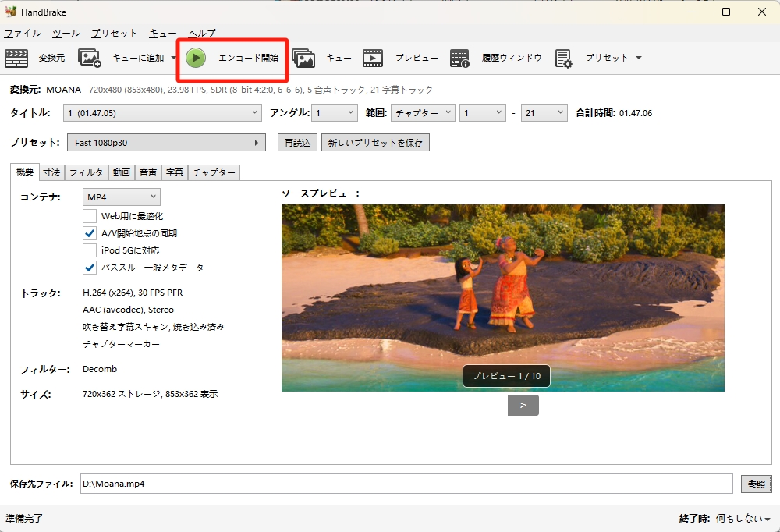
Task: Open the Fast 1080p30 preset selector
Action: tap(166, 142)
